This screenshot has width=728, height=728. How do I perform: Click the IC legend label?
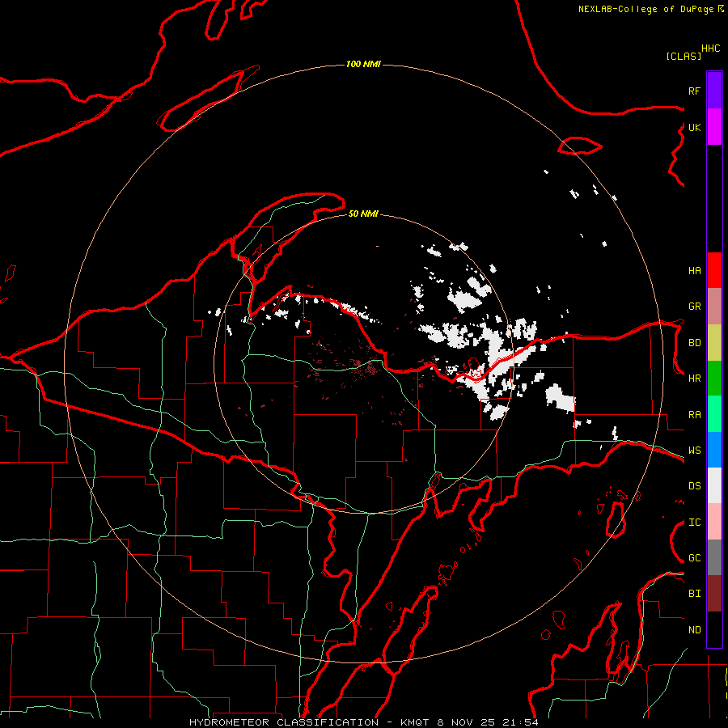[694, 523]
